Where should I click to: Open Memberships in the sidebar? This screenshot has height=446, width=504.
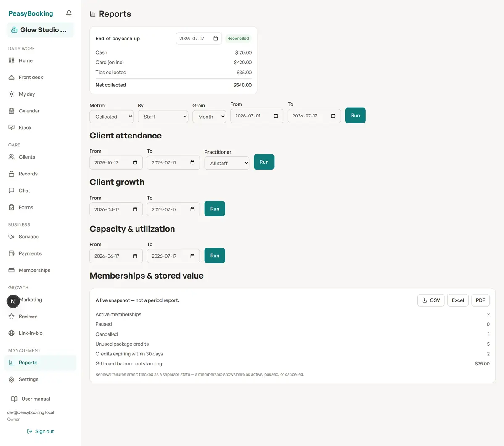click(40, 270)
